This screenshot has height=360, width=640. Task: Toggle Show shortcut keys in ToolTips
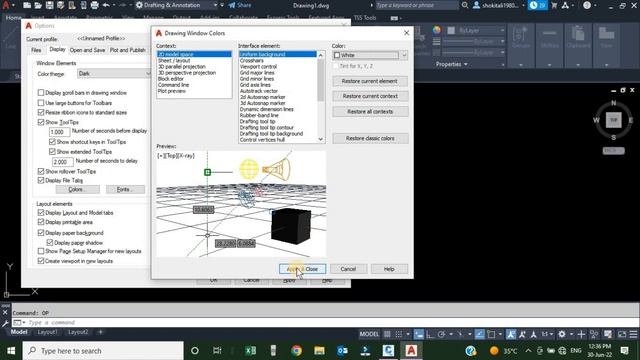[x=52, y=142]
